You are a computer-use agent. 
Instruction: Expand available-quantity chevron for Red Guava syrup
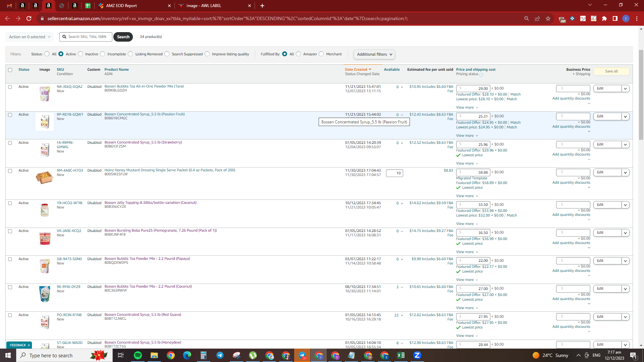[x=402, y=315]
